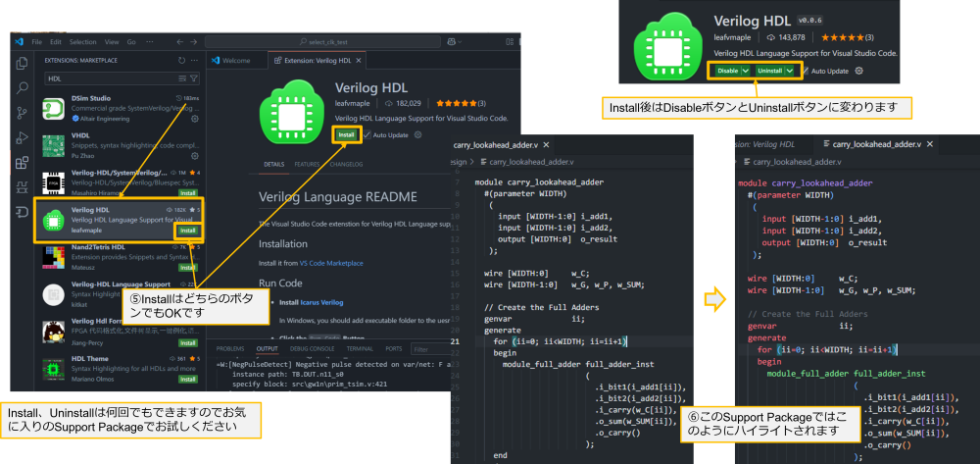Expand the Disable button dropdown arrow
980x464 pixels.
click(x=746, y=71)
